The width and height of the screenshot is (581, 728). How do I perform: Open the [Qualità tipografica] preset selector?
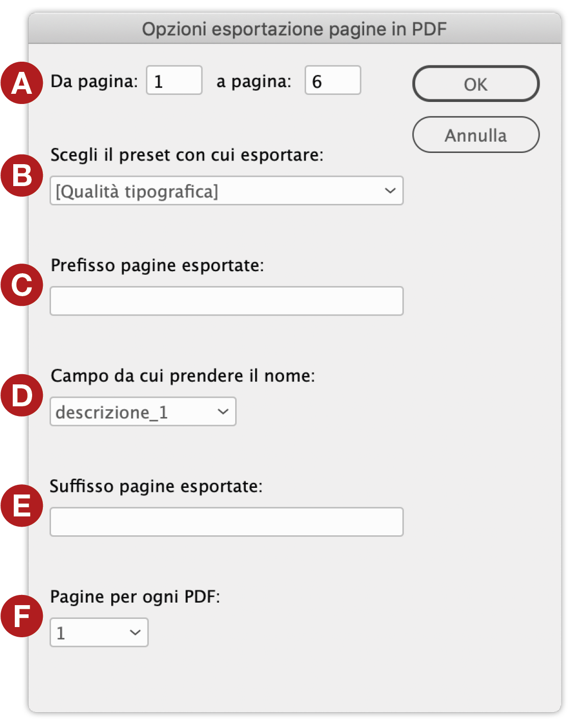point(227,190)
